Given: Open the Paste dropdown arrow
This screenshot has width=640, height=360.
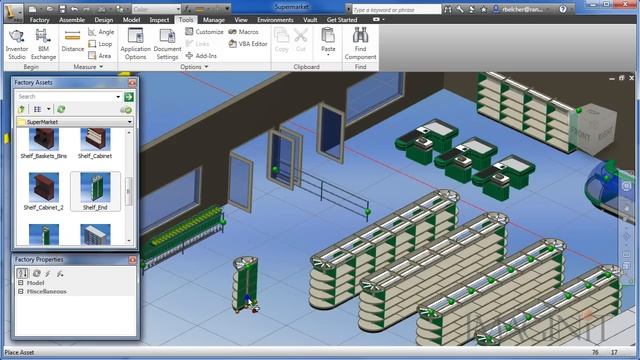Looking at the screenshot, I should [x=328, y=55].
